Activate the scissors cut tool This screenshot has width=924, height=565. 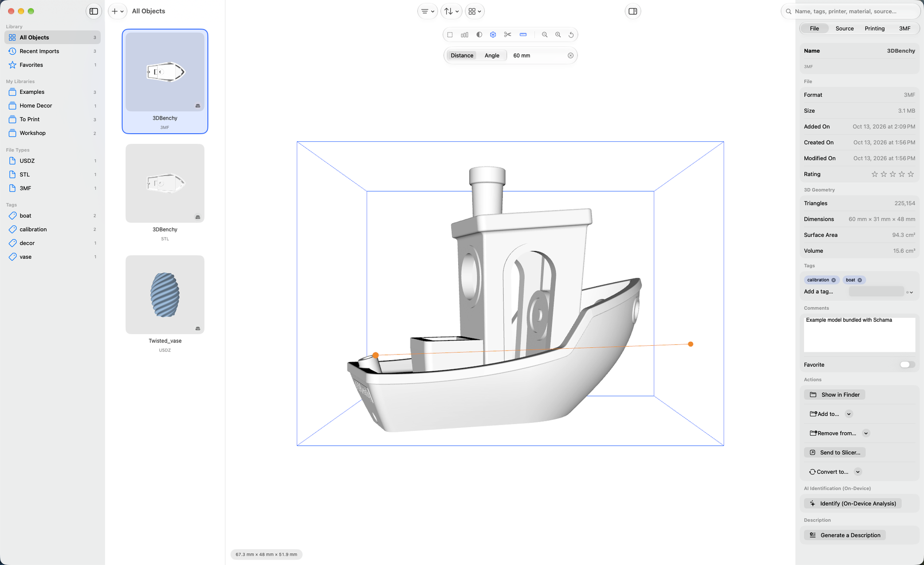[507, 35]
